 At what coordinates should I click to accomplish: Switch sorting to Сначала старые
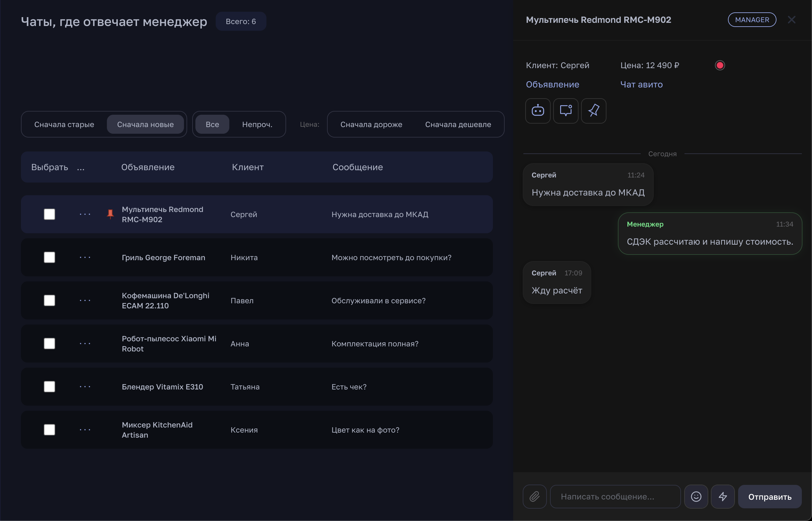[64, 124]
